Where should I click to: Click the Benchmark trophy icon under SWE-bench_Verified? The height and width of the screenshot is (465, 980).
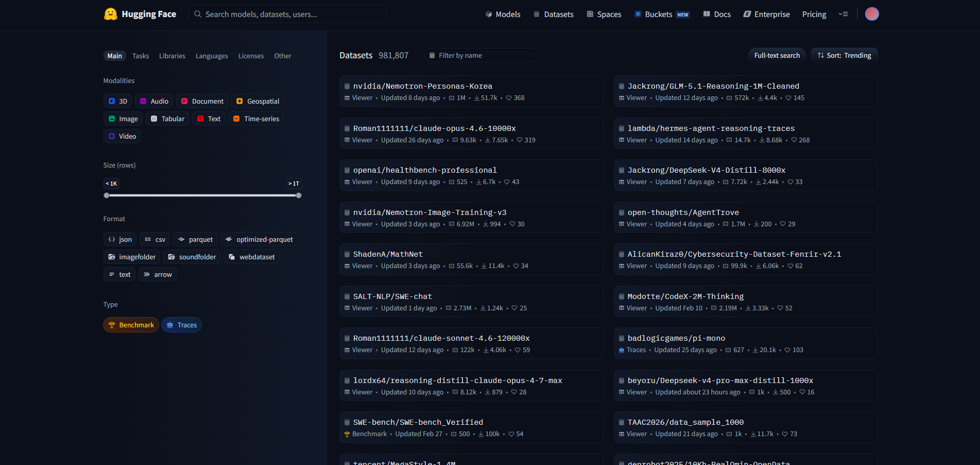[347, 434]
